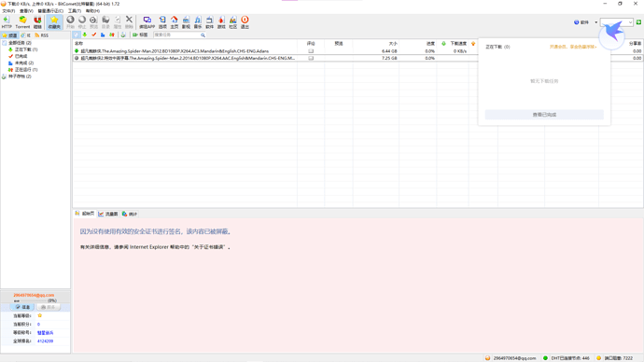Click the blue bird floating icon
Screen dimensions: 644x362
(612, 35)
